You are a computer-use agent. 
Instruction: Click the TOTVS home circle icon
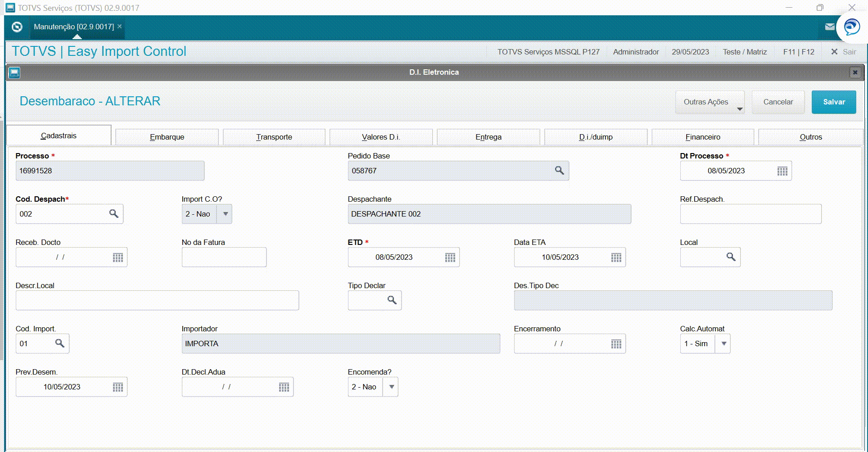point(17,27)
